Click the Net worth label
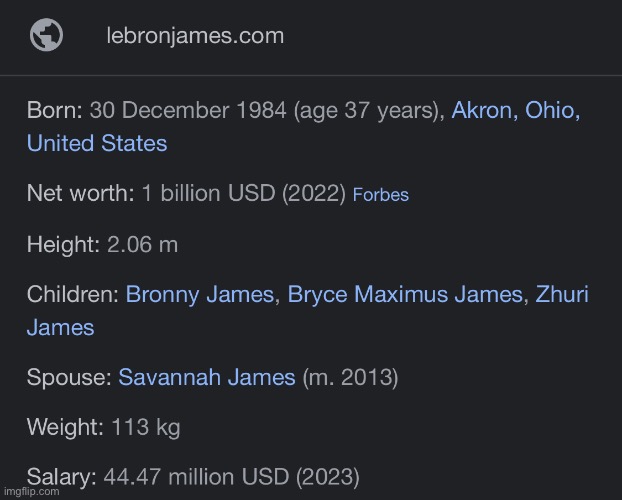This screenshot has height=500, width=622. 80,194
